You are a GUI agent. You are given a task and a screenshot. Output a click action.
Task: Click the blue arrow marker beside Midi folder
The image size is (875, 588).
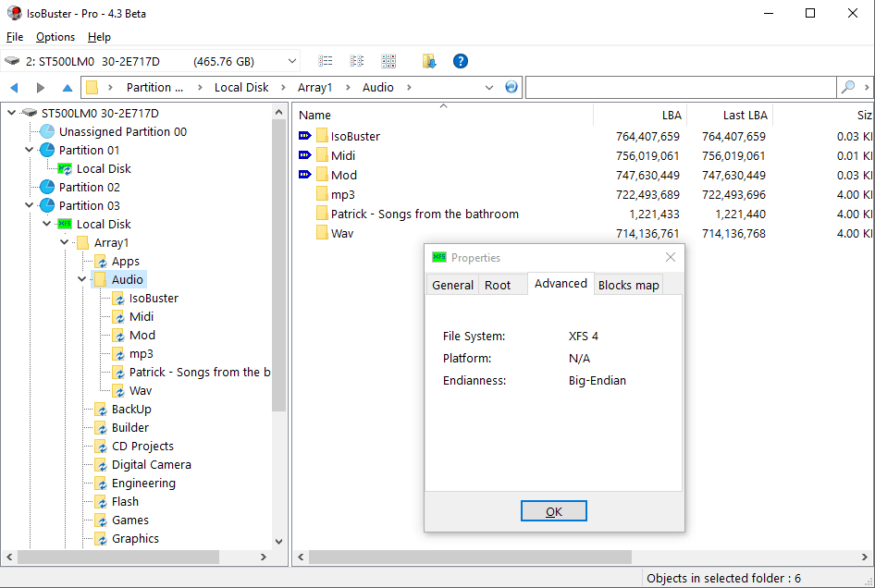coord(304,155)
